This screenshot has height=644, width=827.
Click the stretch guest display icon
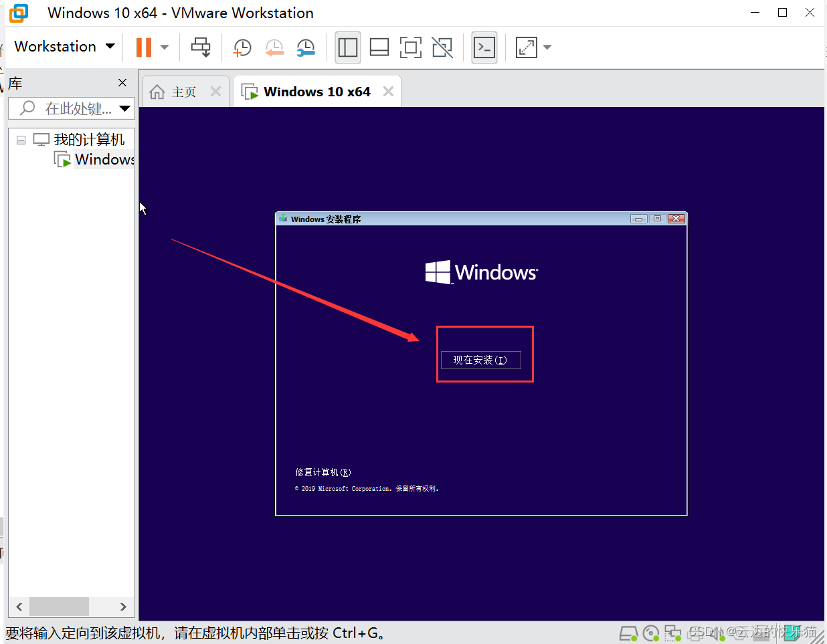(x=527, y=47)
